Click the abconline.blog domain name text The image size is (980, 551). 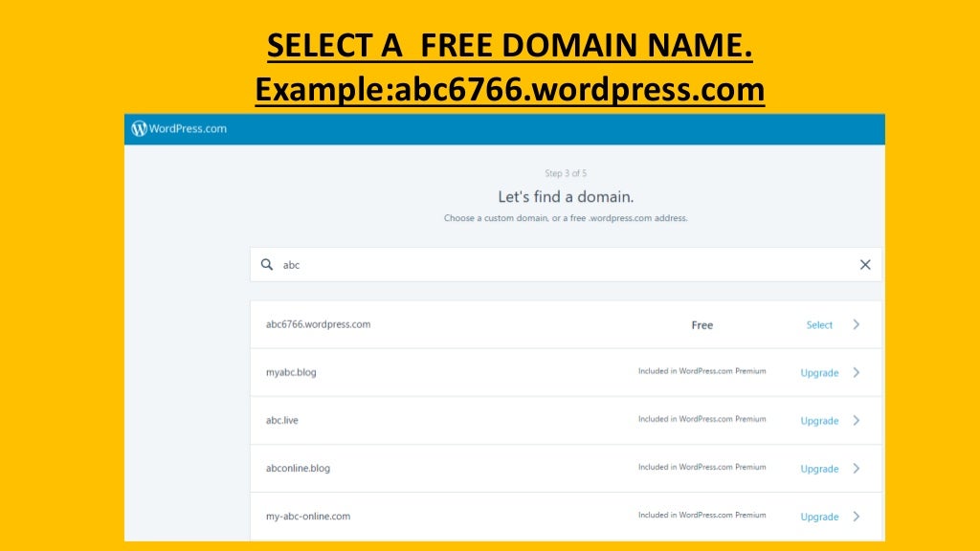(299, 469)
